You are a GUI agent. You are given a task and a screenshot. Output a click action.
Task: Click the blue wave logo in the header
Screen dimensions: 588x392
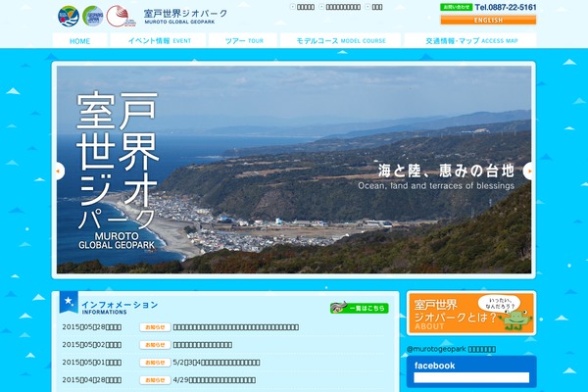pos(69,17)
